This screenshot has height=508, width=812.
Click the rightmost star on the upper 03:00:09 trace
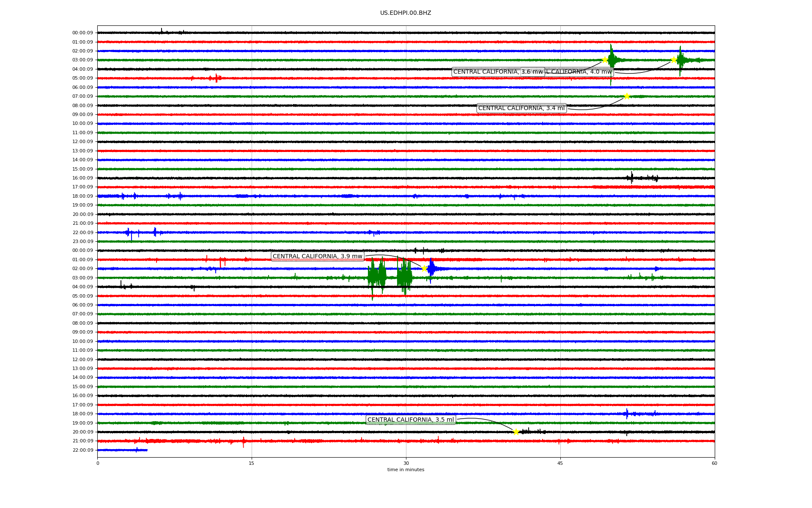tap(674, 60)
